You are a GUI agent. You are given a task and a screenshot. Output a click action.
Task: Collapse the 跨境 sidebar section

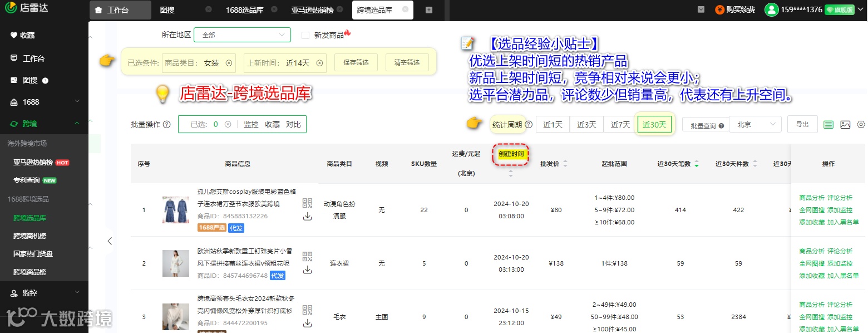[44, 124]
